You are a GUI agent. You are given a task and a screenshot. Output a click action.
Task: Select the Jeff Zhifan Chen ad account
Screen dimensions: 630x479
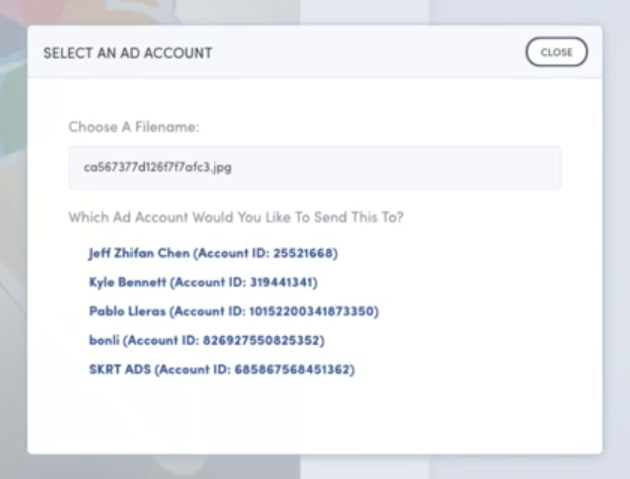(213, 253)
